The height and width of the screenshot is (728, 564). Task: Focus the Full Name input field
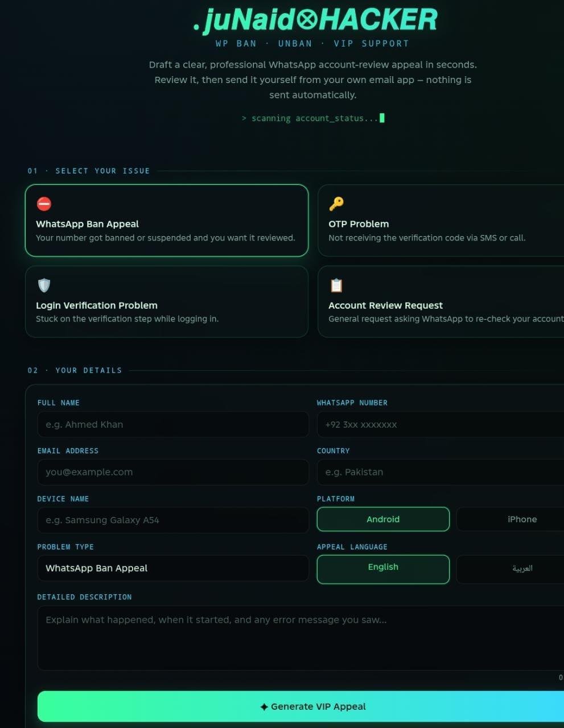(173, 424)
